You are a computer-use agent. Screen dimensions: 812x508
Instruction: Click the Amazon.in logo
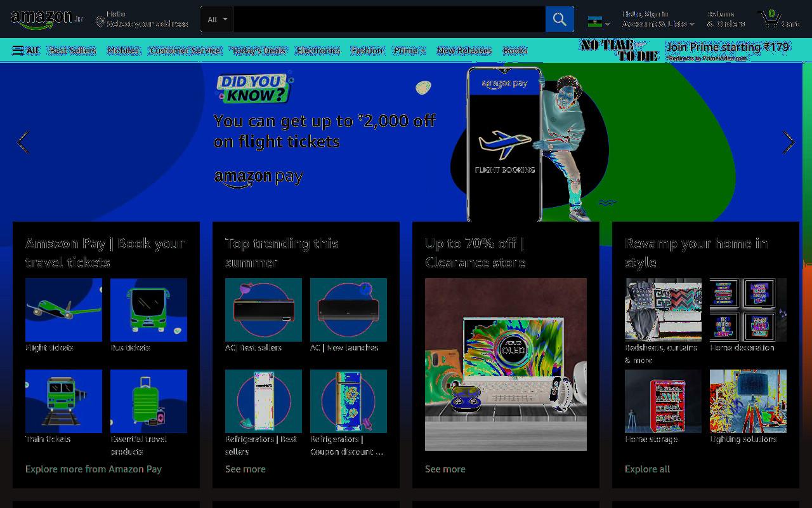(46, 20)
